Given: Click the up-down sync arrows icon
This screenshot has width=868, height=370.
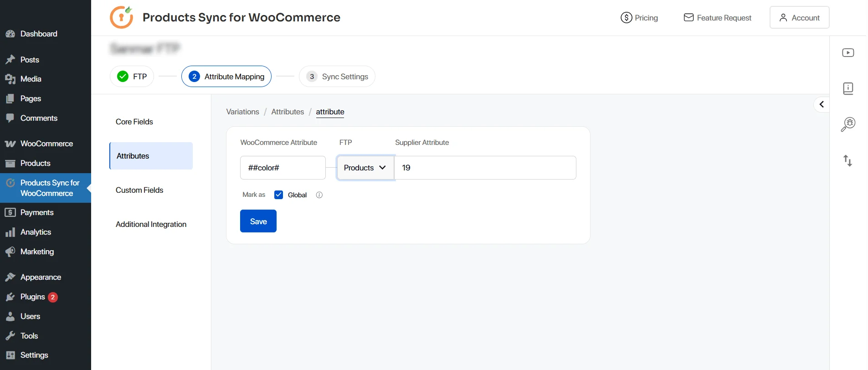Looking at the screenshot, I should click(x=847, y=160).
